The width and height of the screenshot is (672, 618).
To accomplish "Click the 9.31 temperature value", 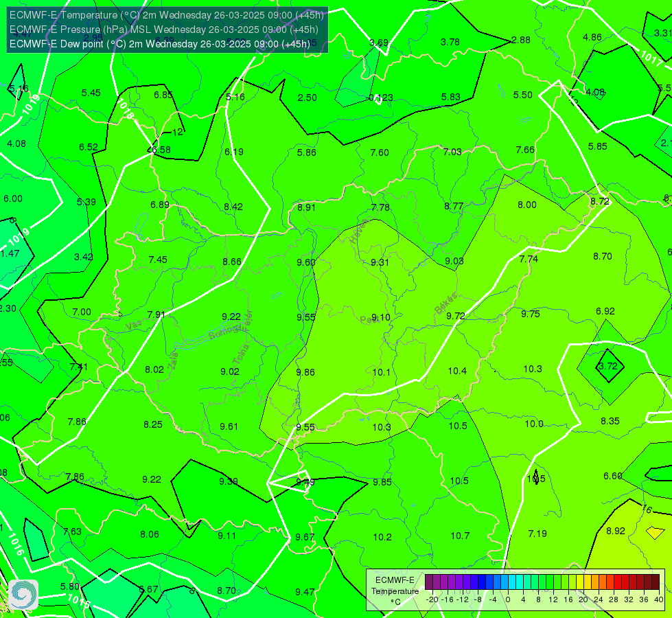I will pos(380,262).
